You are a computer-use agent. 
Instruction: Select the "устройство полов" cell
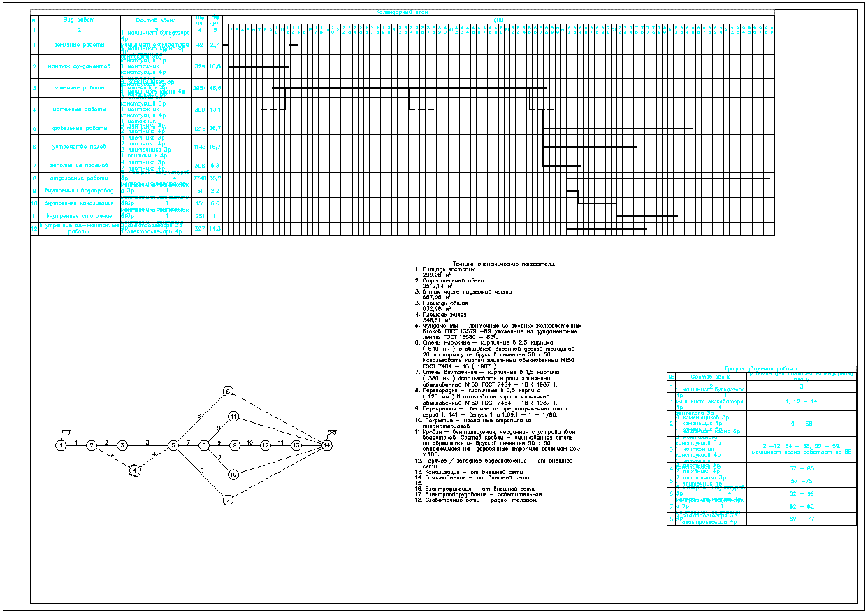[80, 147]
